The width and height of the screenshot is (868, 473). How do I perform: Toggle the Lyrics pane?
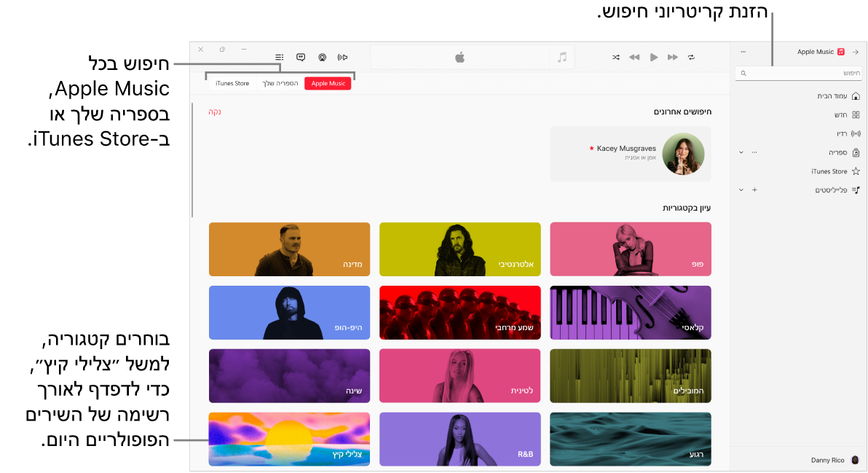coord(301,57)
